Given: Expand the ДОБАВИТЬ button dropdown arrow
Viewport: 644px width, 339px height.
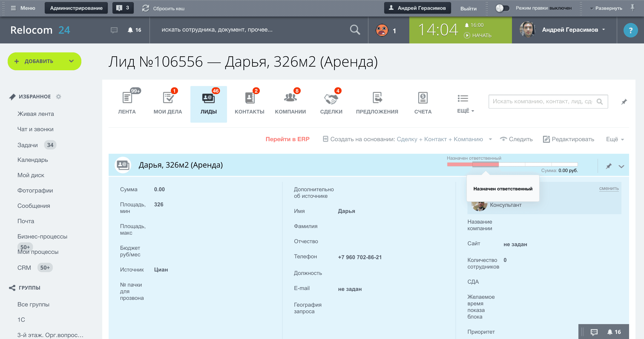Looking at the screenshot, I should [72, 61].
